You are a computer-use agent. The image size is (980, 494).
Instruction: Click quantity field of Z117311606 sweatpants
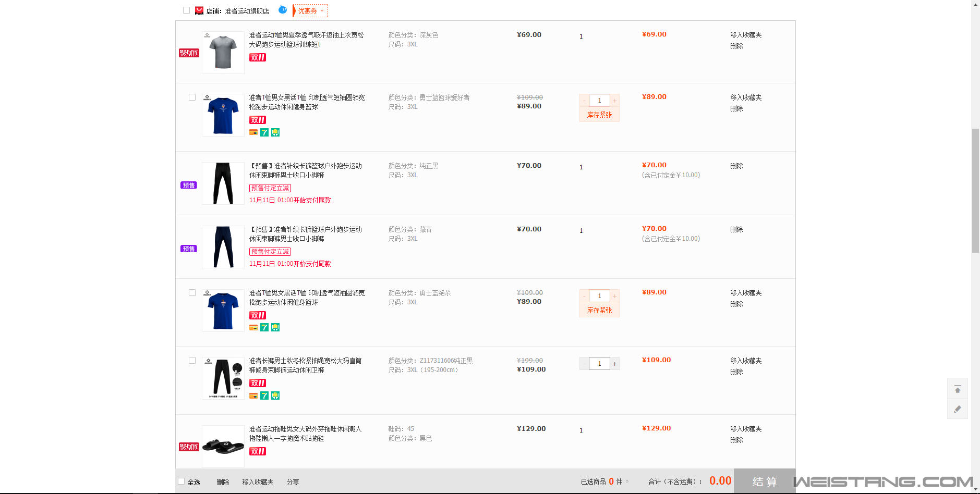coord(600,364)
